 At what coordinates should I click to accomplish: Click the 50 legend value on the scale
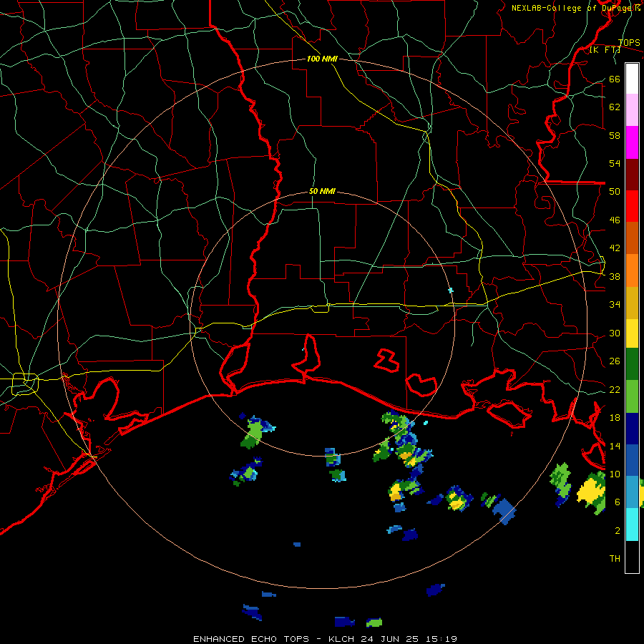615,192
